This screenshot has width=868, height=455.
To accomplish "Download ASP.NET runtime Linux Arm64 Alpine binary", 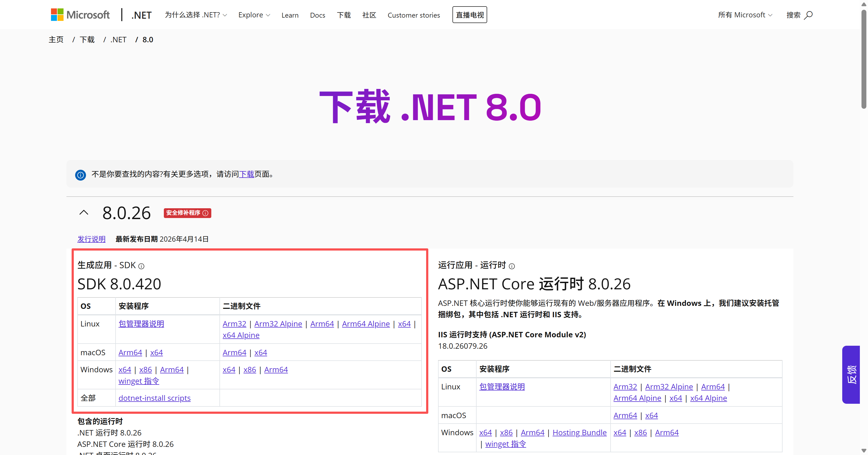I will point(637,398).
